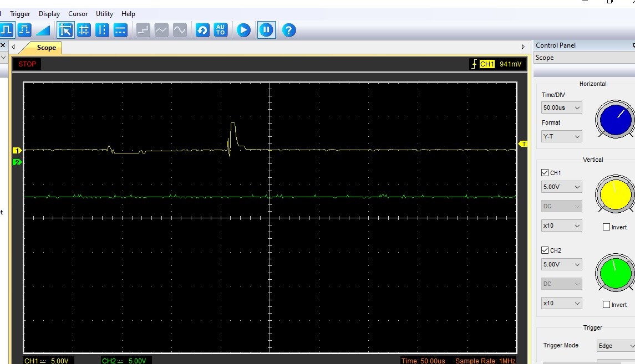The height and width of the screenshot is (364, 635).
Task: Toggle the CH2 channel checkbox
Action: coord(545,250)
